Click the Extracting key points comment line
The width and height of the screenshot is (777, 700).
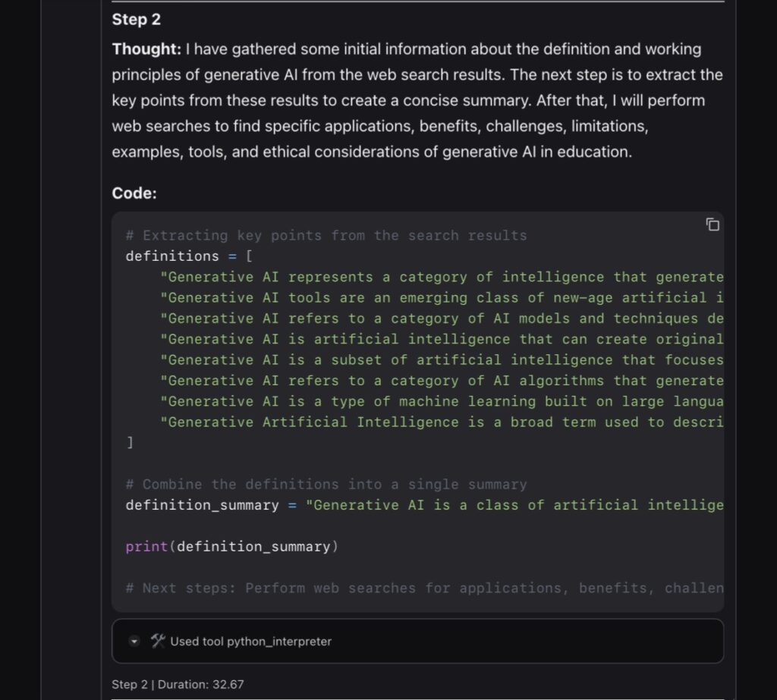(326, 235)
